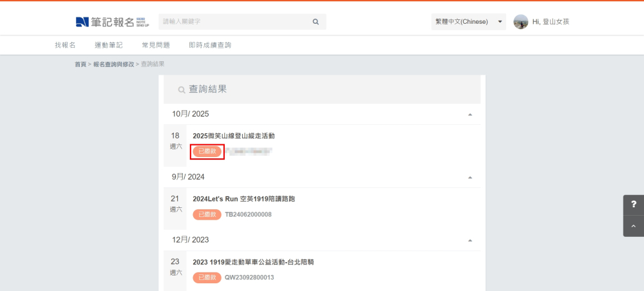Click the scroll-to-top arrow button
The height and width of the screenshot is (291, 644).
click(633, 226)
